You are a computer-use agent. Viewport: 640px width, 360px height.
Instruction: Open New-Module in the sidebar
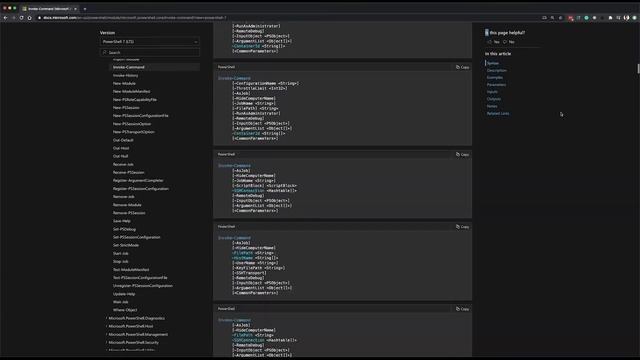tap(124, 83)
